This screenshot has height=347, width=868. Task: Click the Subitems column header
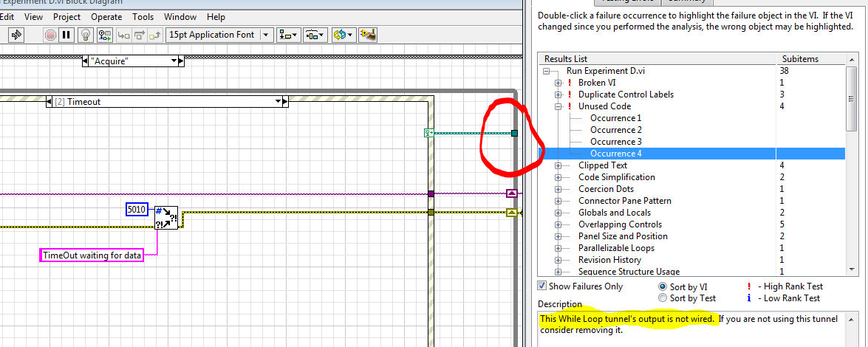801,59
